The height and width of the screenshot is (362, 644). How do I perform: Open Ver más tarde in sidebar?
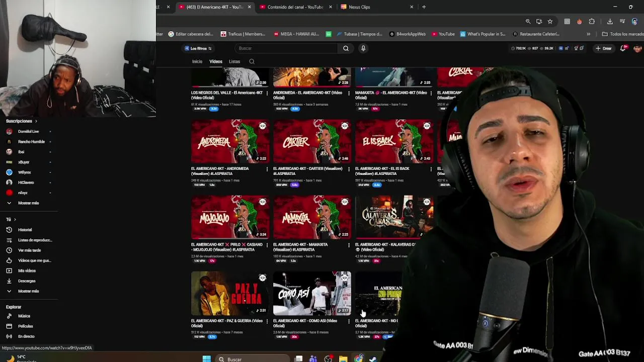[x=29, y=250]
